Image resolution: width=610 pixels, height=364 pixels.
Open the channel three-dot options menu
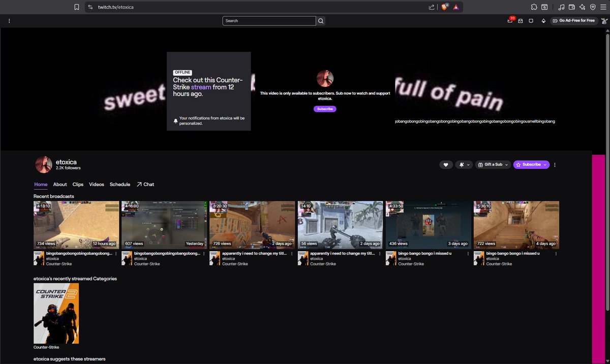point(555,165)
